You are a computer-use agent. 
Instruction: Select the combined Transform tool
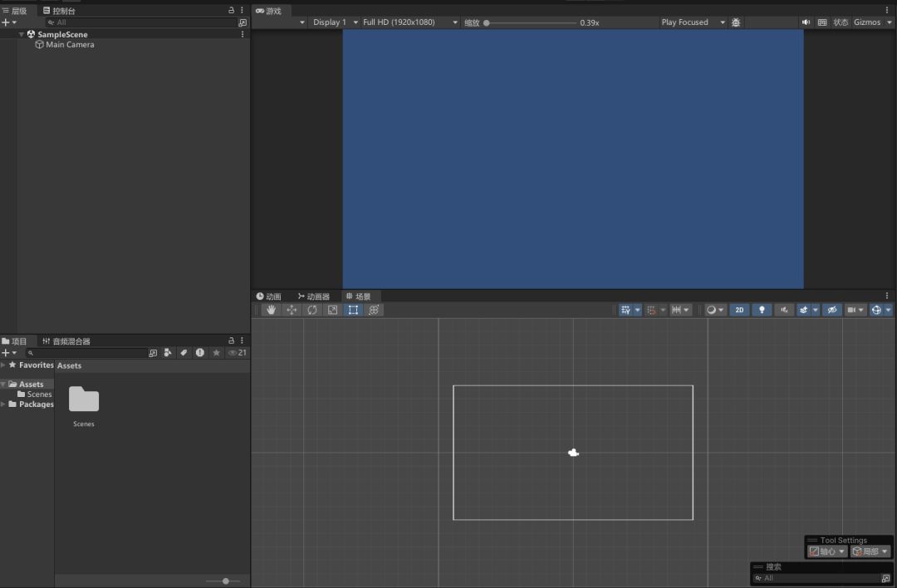click(x=374, y=310)
